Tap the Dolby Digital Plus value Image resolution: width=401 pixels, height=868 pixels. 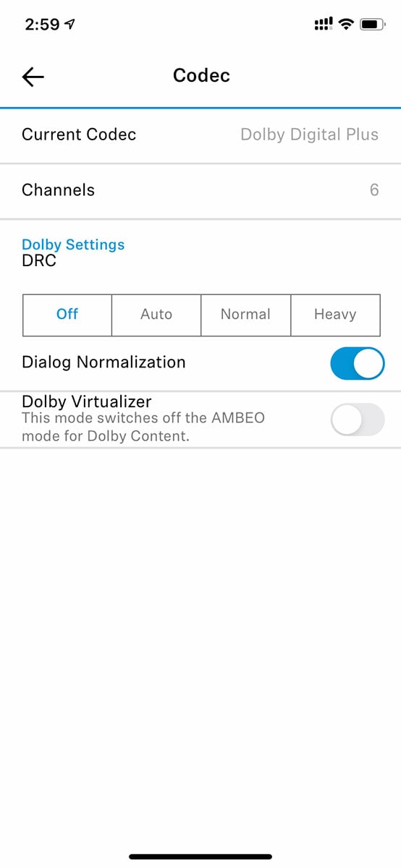[309, 135]
